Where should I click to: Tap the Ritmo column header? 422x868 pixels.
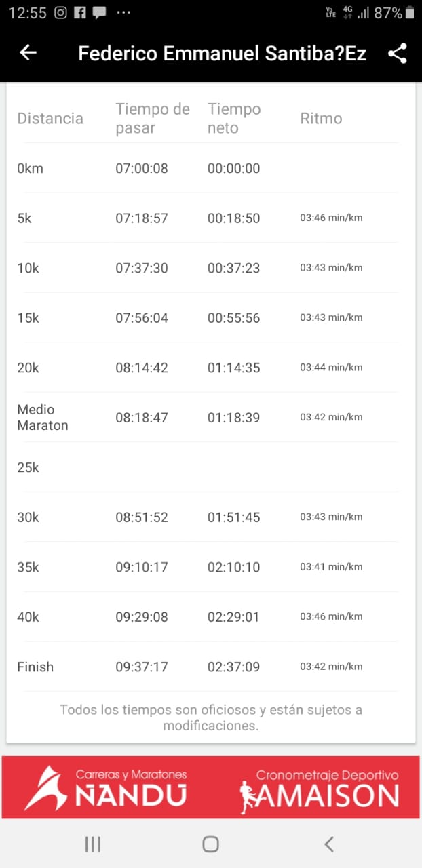coord(321,119)
